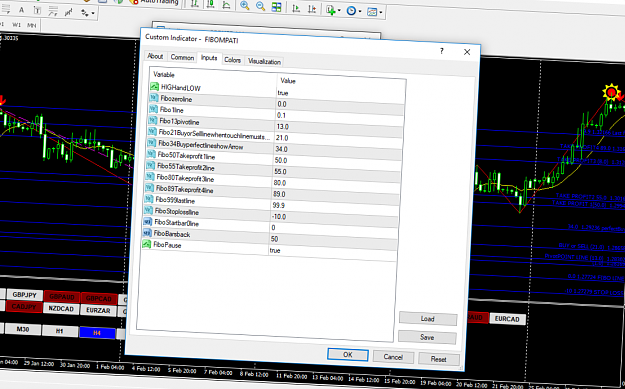Screen dimensions: 625x389
Task: Click the GBPAUD symbol button
Action: tap(62, 297)
